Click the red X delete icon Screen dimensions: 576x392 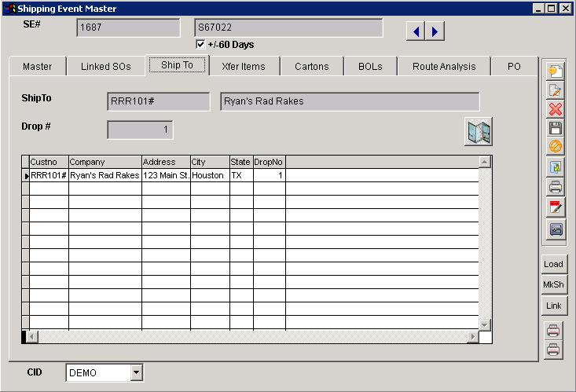[555, 109]
